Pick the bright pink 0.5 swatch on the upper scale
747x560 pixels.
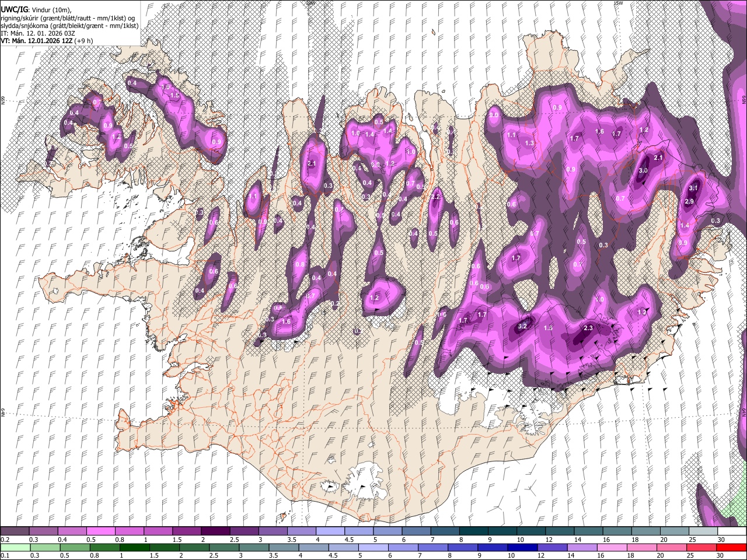[x=100, y=531]
